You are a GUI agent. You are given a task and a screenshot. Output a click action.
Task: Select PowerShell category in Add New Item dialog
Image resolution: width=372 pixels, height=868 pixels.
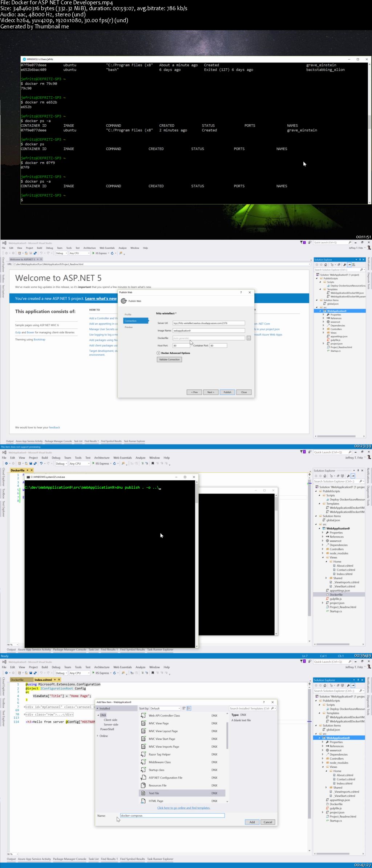107,729
